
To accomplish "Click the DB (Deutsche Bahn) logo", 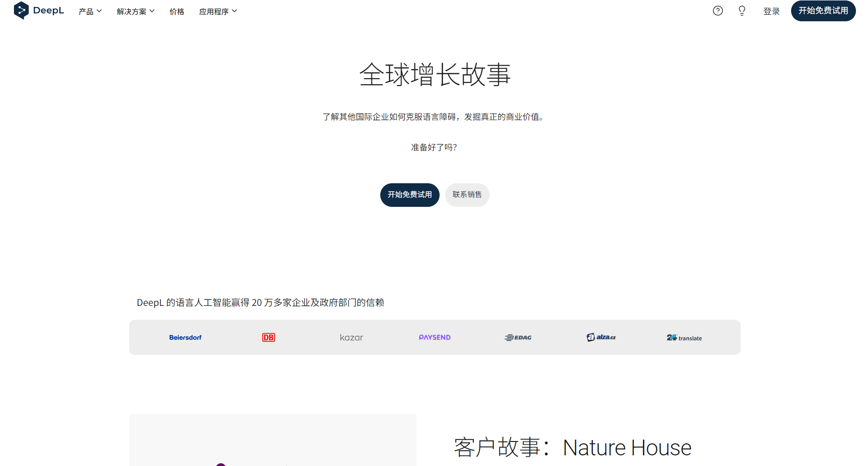I will coord(268,337).
